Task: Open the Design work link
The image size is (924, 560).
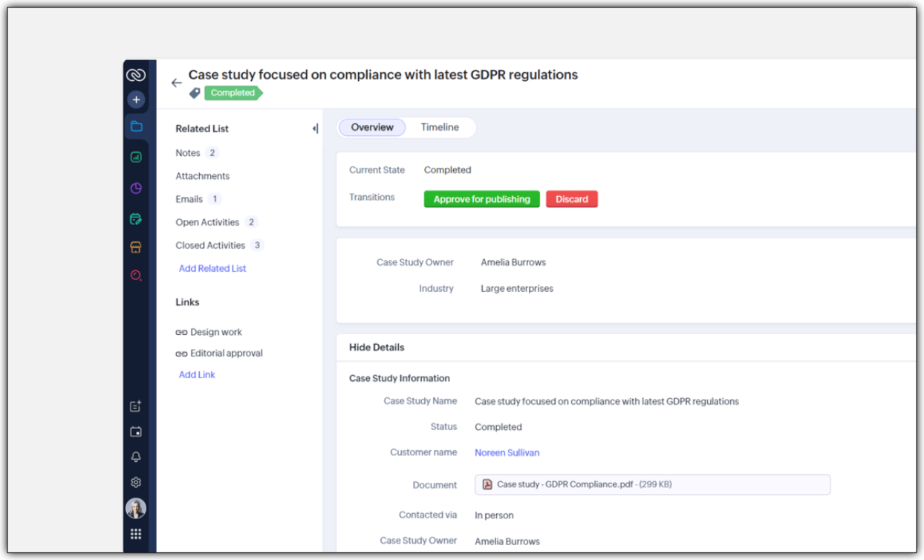Action: [x=216, y=332]
